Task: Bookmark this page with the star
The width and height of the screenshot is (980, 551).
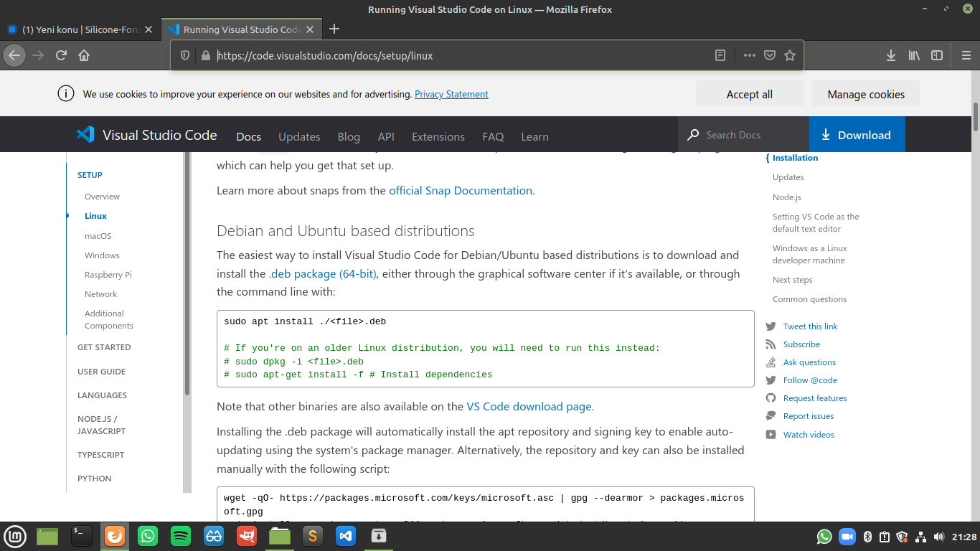Action: coord(790,55)
